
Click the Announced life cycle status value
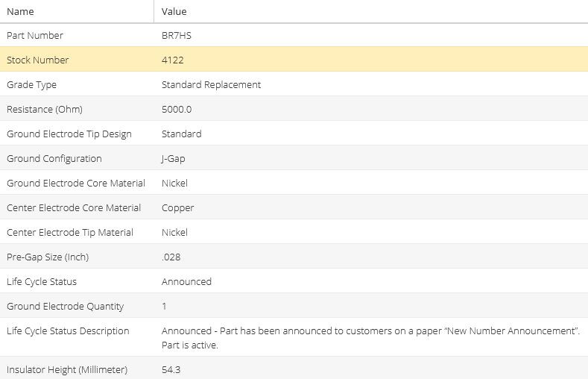tap(186, 281)
